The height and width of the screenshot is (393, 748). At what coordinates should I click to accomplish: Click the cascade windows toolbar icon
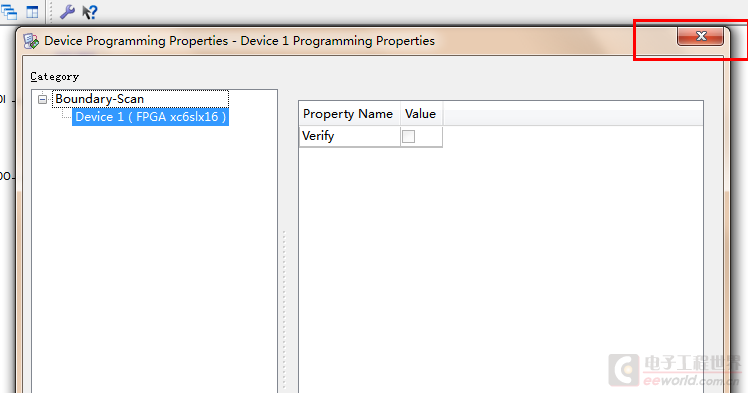9,11
